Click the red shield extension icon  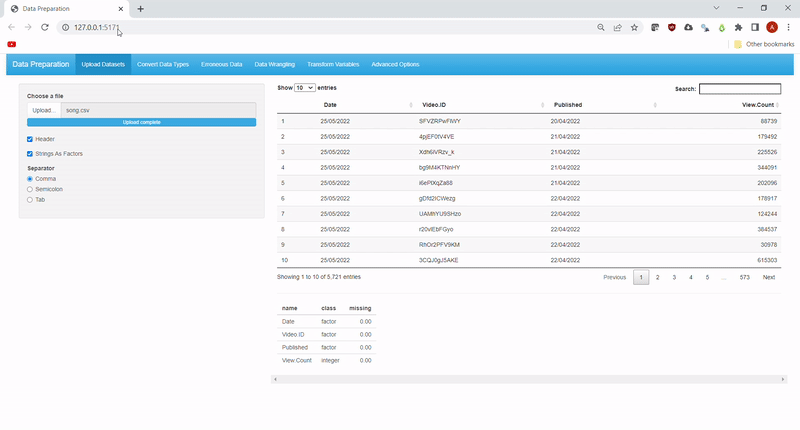pyautogui.click(x=671, y=28)
